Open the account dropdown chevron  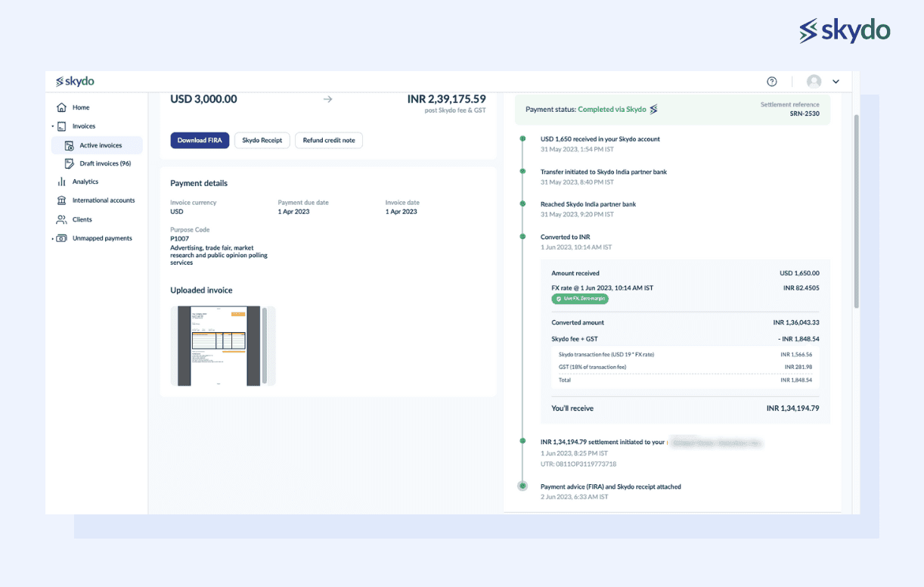[x=836, y=82]
